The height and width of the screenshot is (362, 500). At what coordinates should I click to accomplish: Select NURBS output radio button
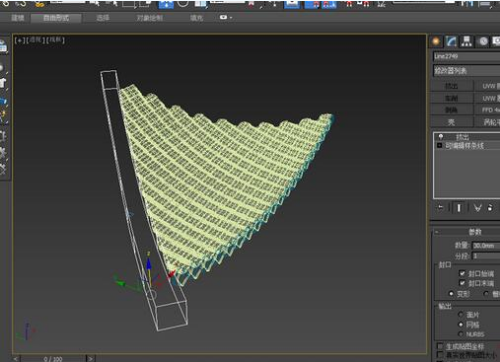tap(461, 334)
